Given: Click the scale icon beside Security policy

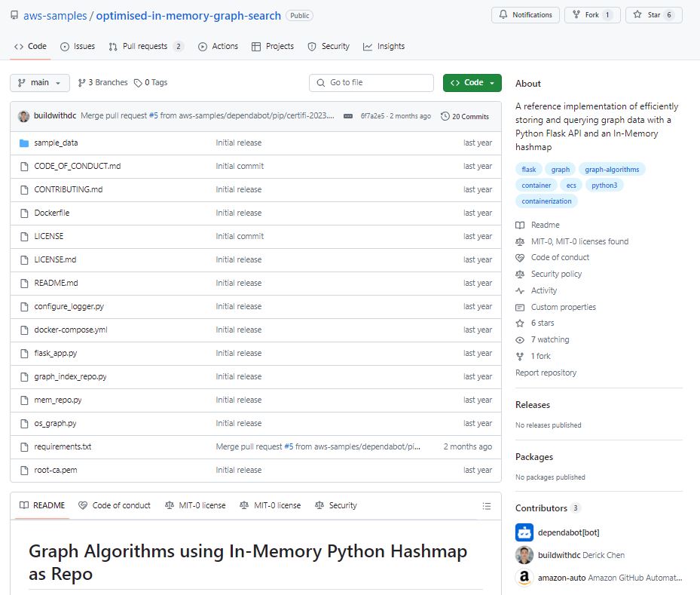Looking at the screenshot, I should coord(520,274).
